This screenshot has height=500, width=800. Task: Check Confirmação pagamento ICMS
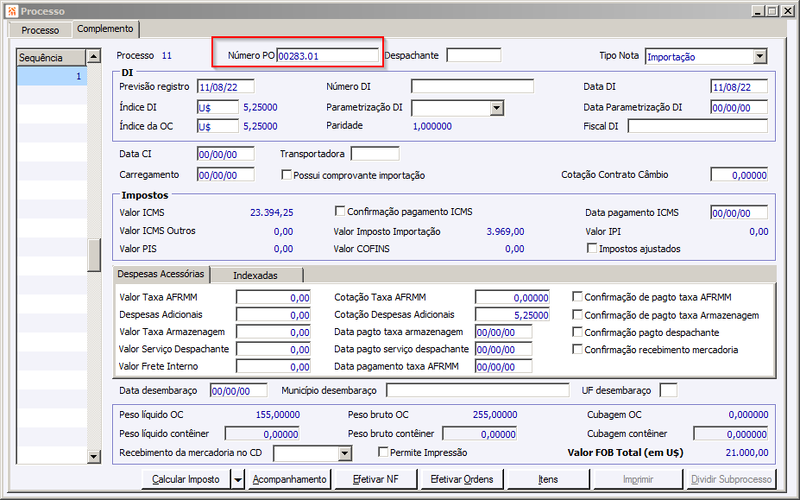[x=340, y=211]
